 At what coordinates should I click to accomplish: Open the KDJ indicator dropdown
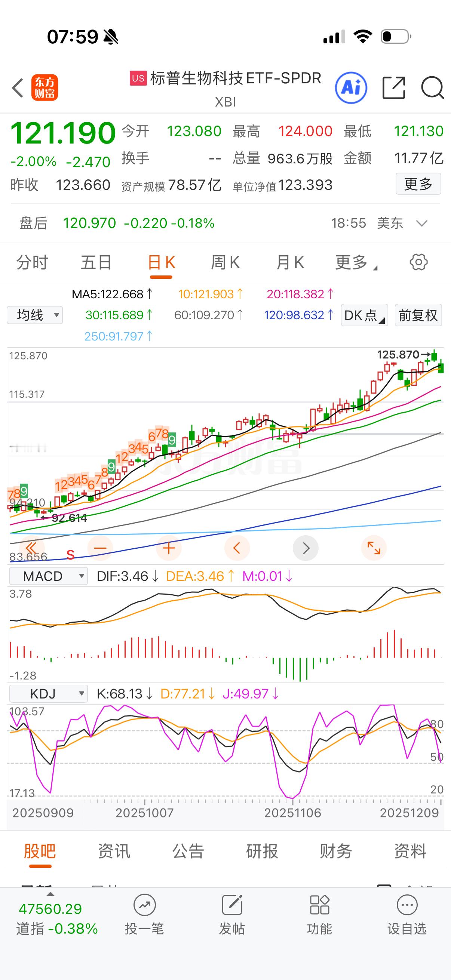[x=48, y=694]
